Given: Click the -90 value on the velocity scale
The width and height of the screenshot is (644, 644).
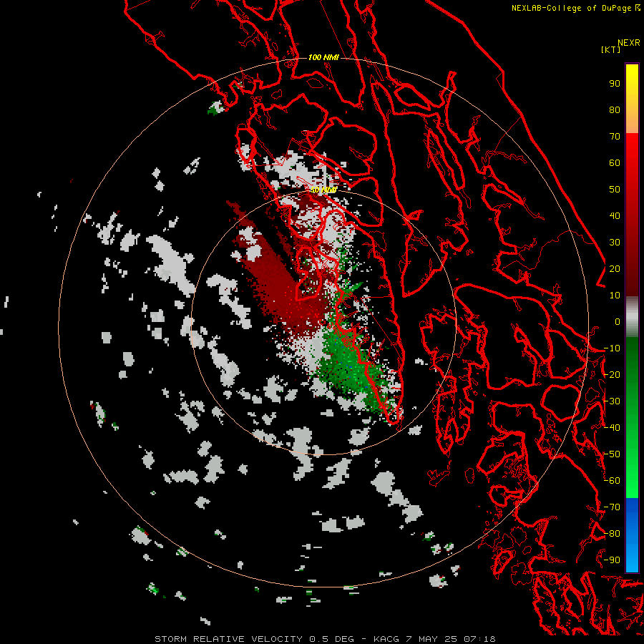Looking at the screenshot, I should click(612, 560).
